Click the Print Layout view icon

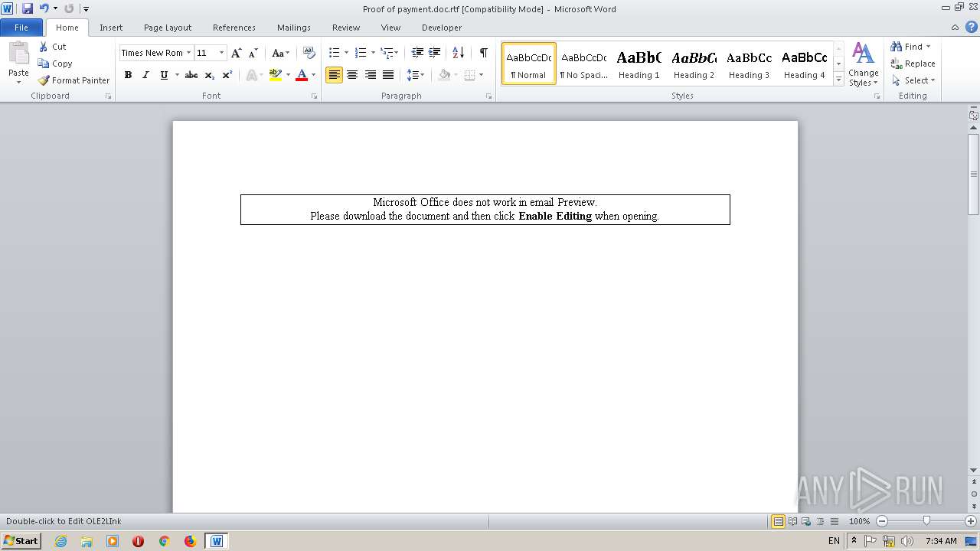(x=778, y=521)
